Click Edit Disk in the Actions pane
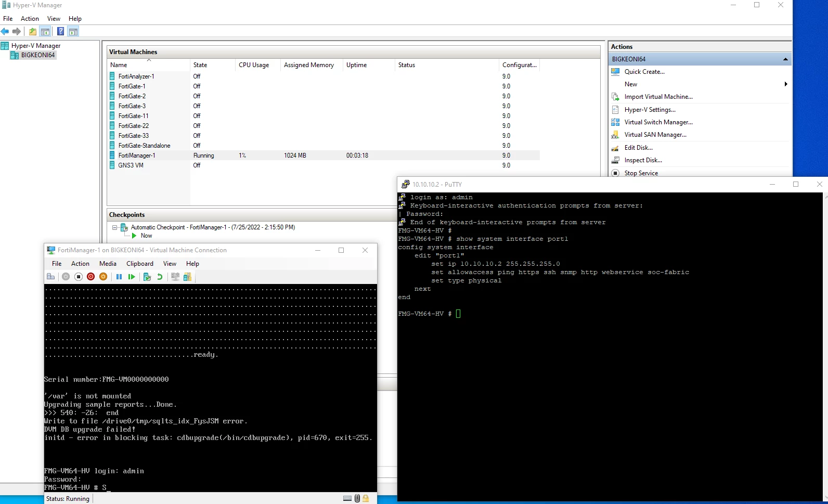Viewport: 828px width, 504px height. (x=639, y=148)
